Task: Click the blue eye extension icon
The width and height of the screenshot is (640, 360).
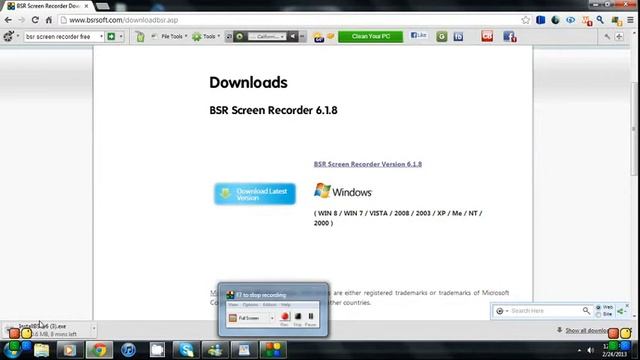Action: click(570, 20)
